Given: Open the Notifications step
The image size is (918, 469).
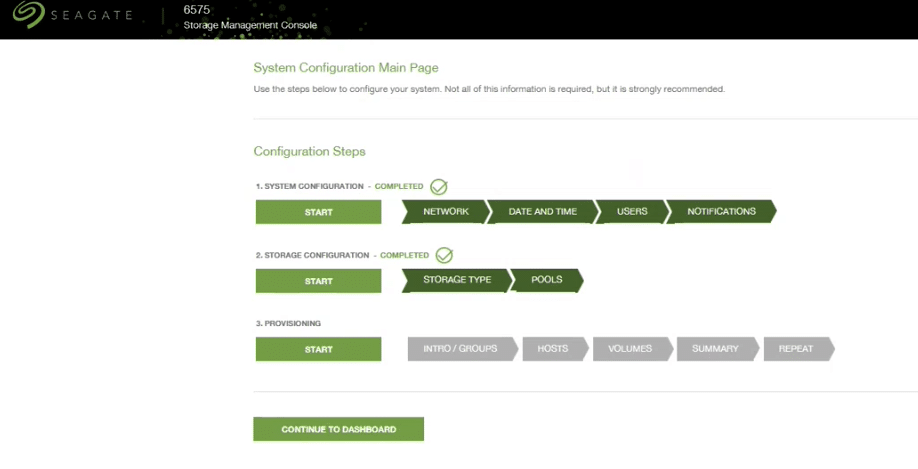Looking at the screenshot, I should [x=721, y=211].
